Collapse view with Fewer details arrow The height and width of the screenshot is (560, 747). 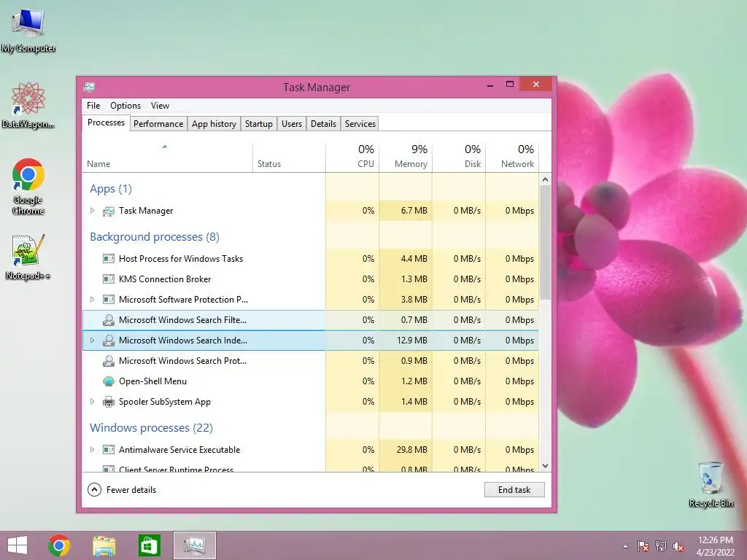coord(94,489)
